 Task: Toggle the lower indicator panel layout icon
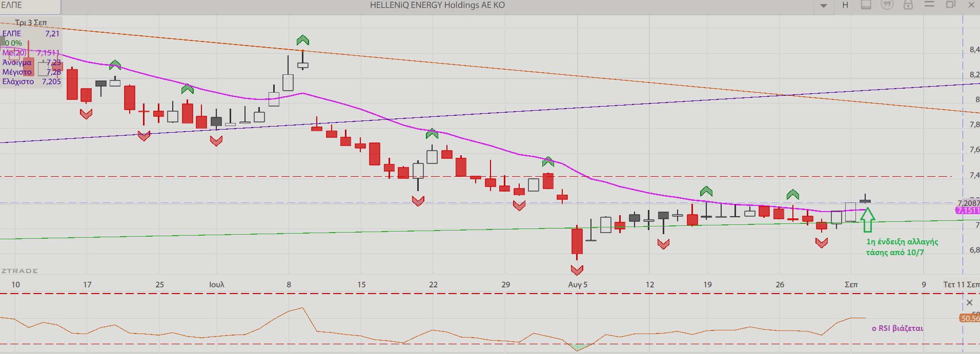click(866, 5)
